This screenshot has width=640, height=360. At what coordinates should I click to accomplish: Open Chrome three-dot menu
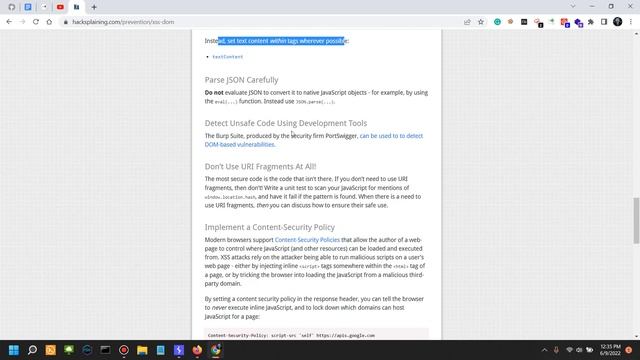tap(631, 22)
